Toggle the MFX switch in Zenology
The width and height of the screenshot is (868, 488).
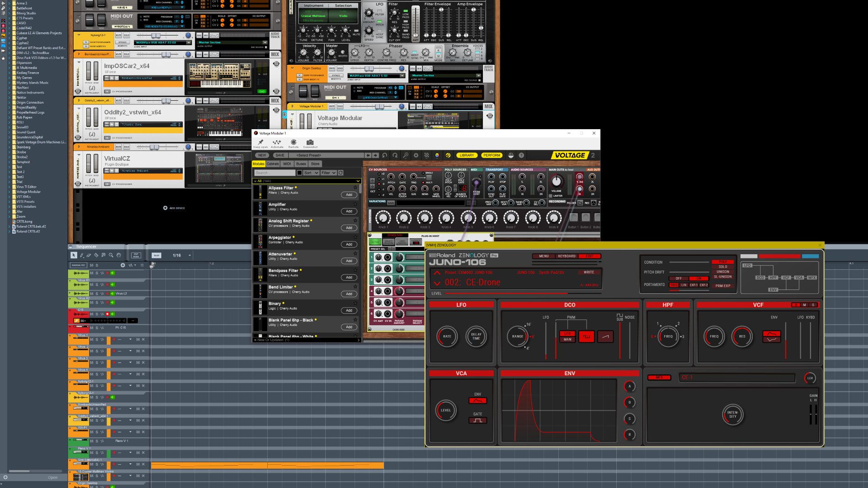click(659, 378)
